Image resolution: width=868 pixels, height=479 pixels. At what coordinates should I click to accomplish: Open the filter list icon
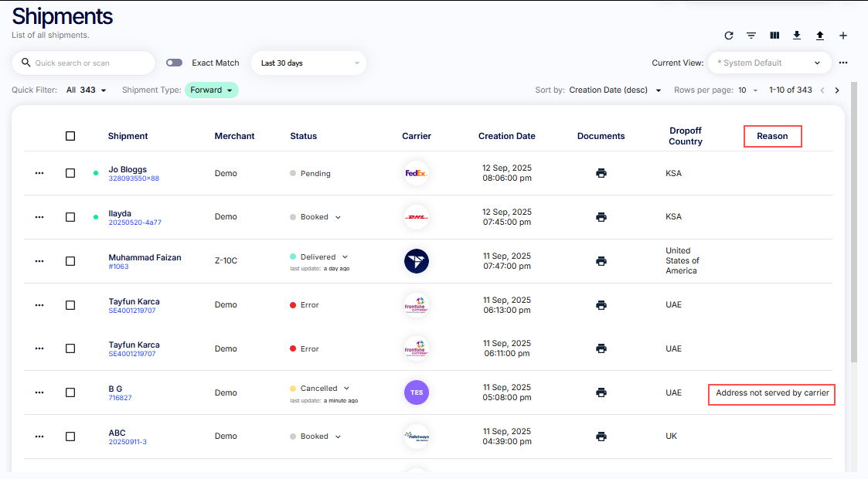pos(751,36)
